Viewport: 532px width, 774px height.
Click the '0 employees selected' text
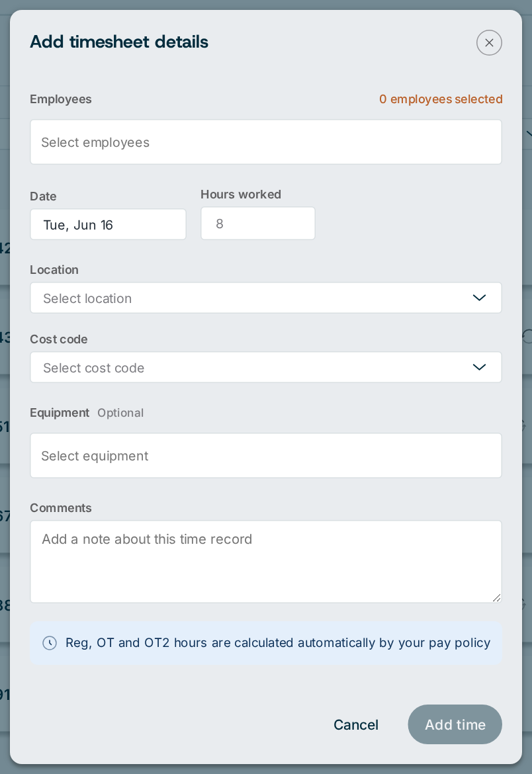[441, 99]
